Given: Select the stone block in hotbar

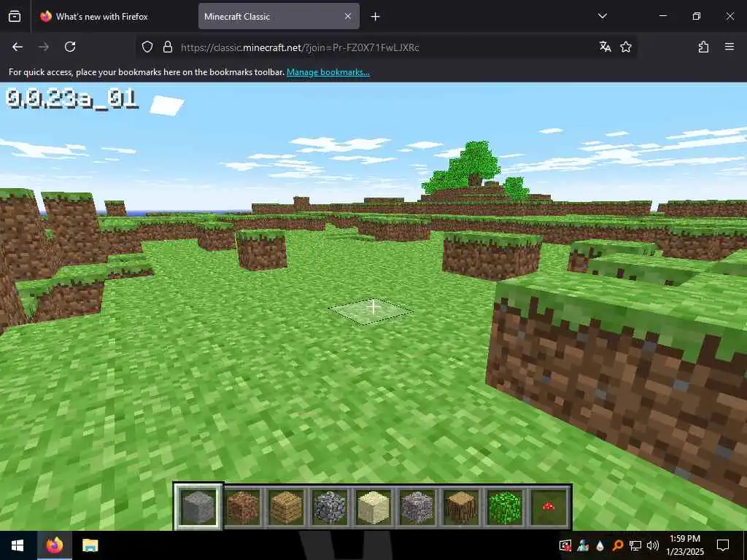Looking at the screenshot, I should pos(198,507).
